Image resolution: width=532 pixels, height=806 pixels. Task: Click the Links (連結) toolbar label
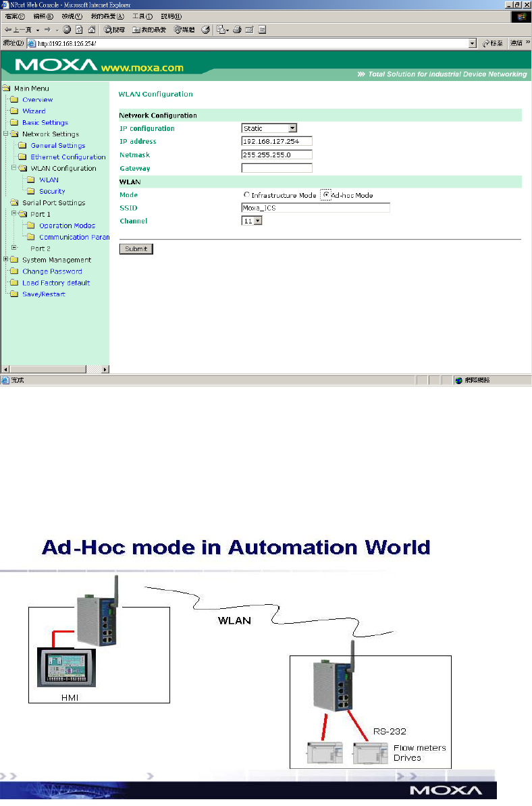[x=516, y=43]
